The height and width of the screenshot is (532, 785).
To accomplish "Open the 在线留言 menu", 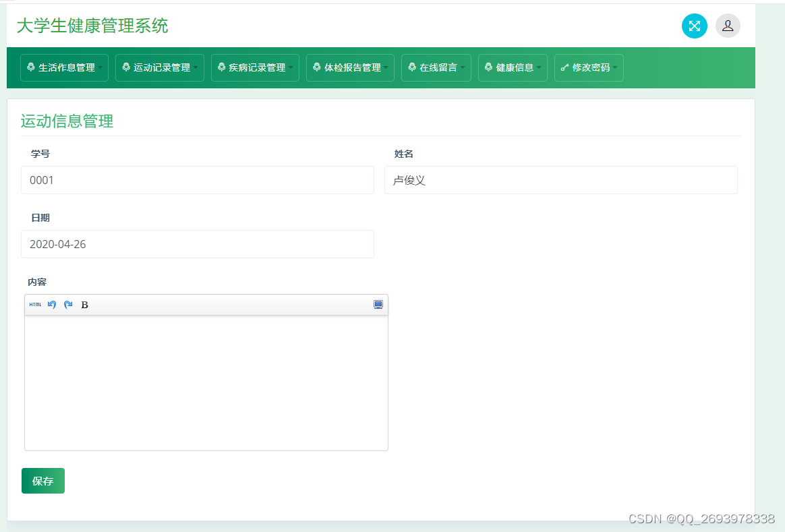I will tap(436, 67).
